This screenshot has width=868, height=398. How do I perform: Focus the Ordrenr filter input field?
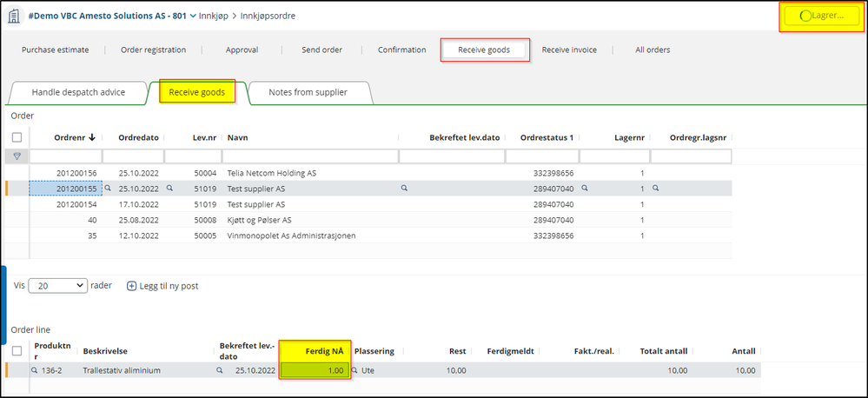66,156
